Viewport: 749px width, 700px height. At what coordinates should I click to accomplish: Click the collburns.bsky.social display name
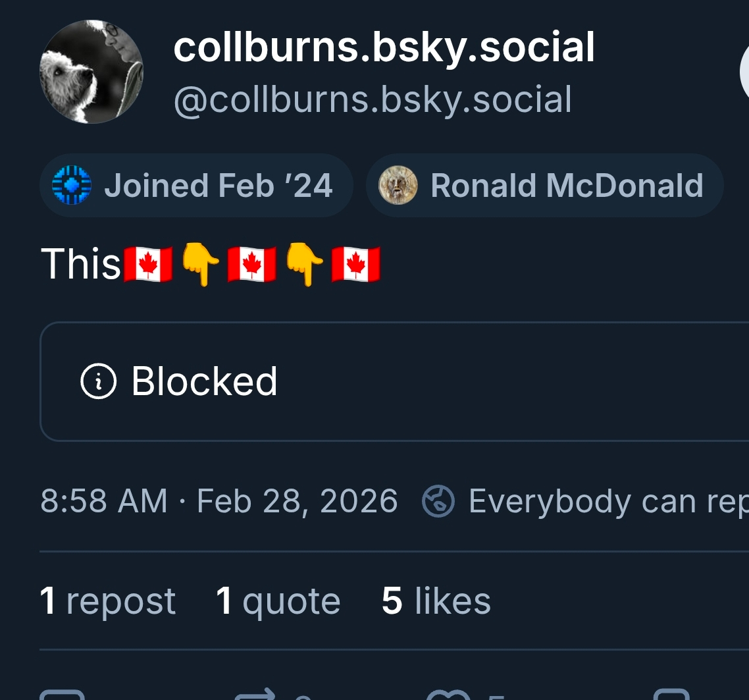tap(384, 48)
